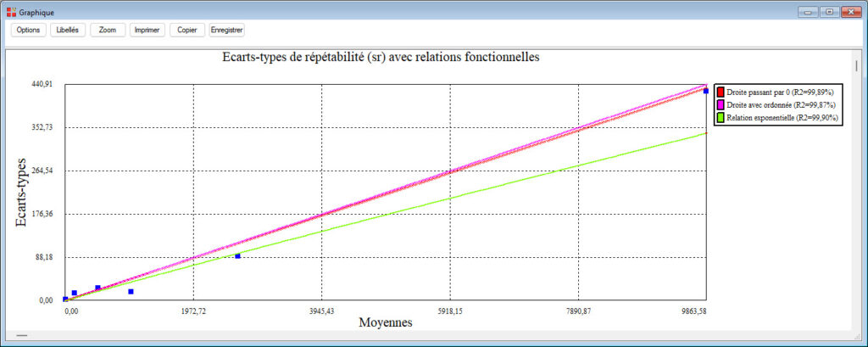Click the Libellés toolbar button
Viewport: 868px width, 347px height.
click(x=66, y=30)
